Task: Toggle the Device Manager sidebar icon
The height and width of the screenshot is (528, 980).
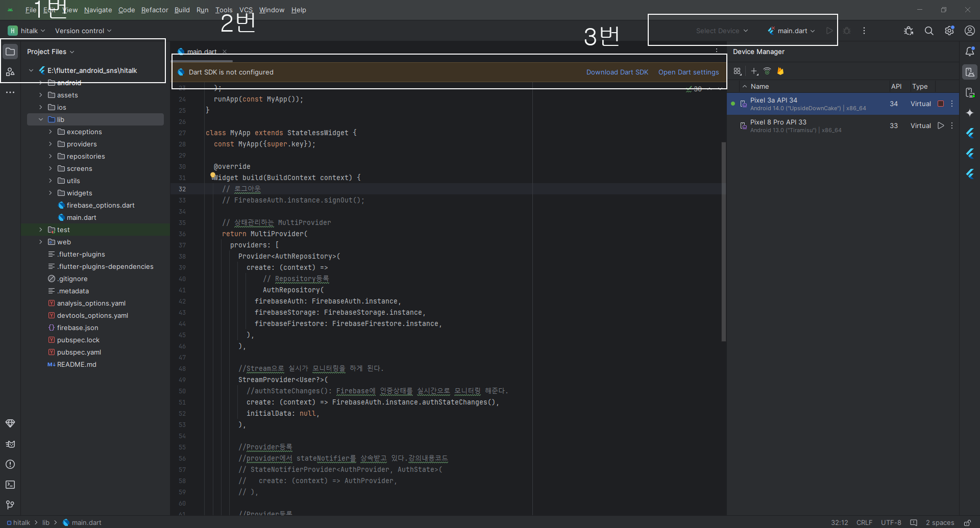Action: (x=970, y=72)
